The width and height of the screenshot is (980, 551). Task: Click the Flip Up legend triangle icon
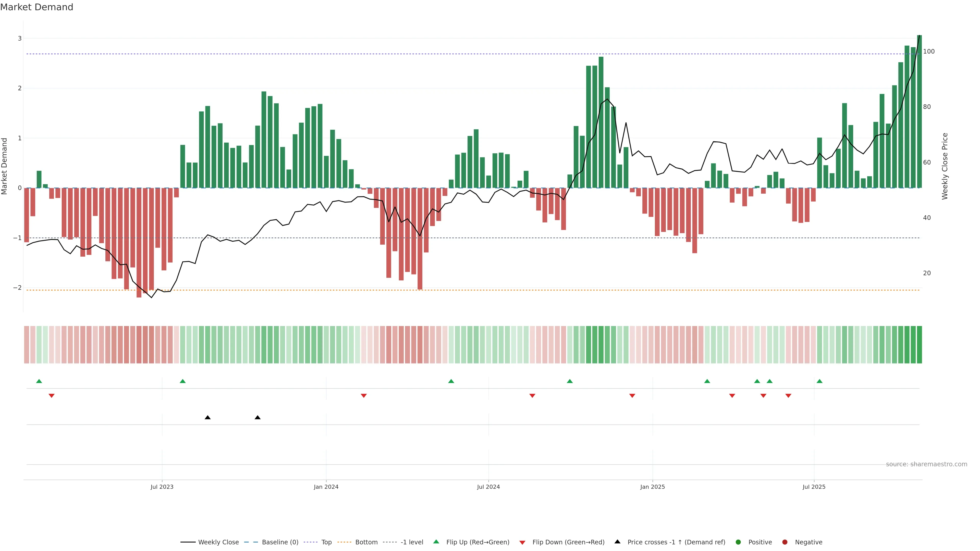[x=436, y=542]
